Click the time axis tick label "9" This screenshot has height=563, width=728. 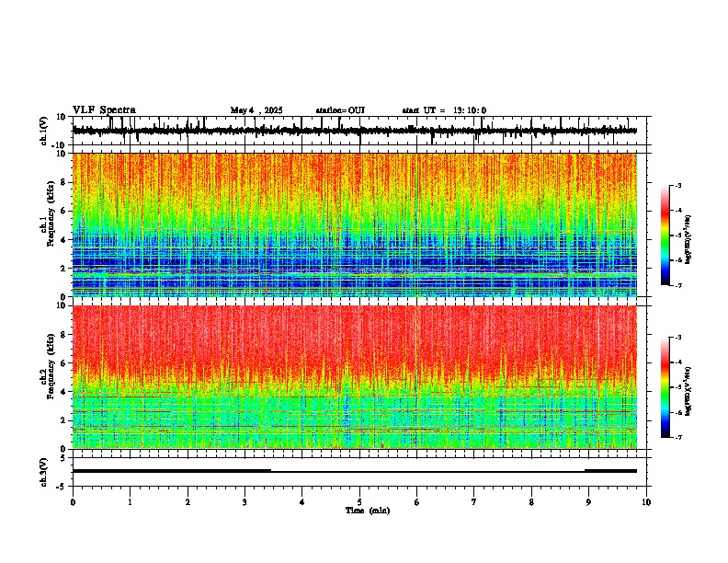coord(588,502)
